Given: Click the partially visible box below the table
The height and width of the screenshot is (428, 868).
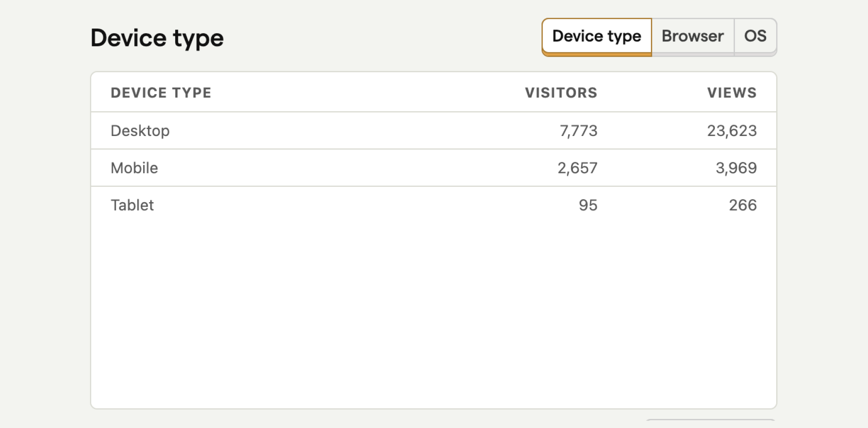Looking at the screenshot, I should coord(710,420).
